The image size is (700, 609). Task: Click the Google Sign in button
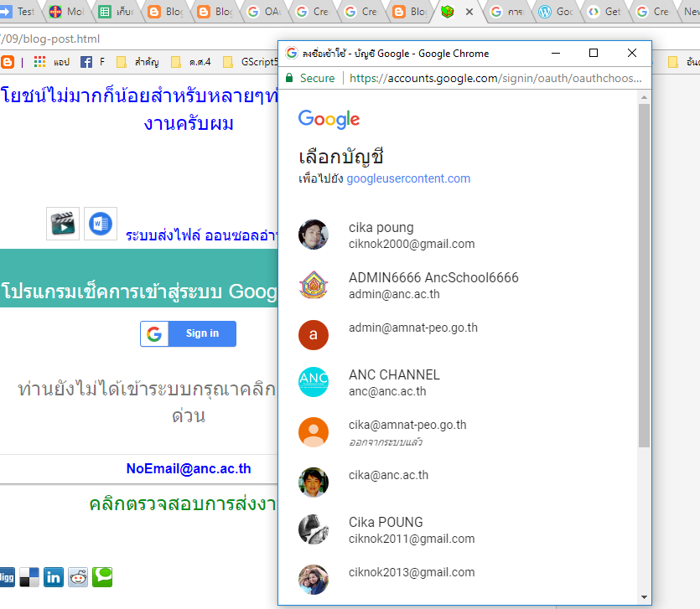(188, 333)
